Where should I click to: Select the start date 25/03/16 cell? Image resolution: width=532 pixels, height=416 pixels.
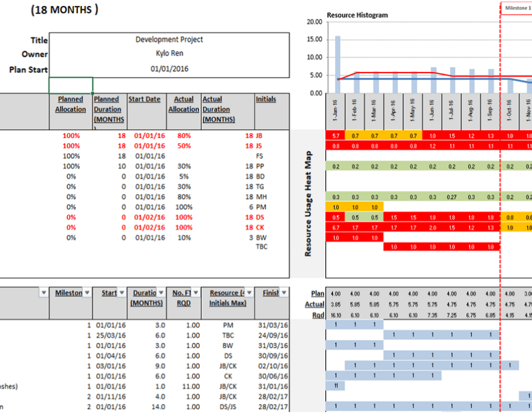click(x=110, y=336)
